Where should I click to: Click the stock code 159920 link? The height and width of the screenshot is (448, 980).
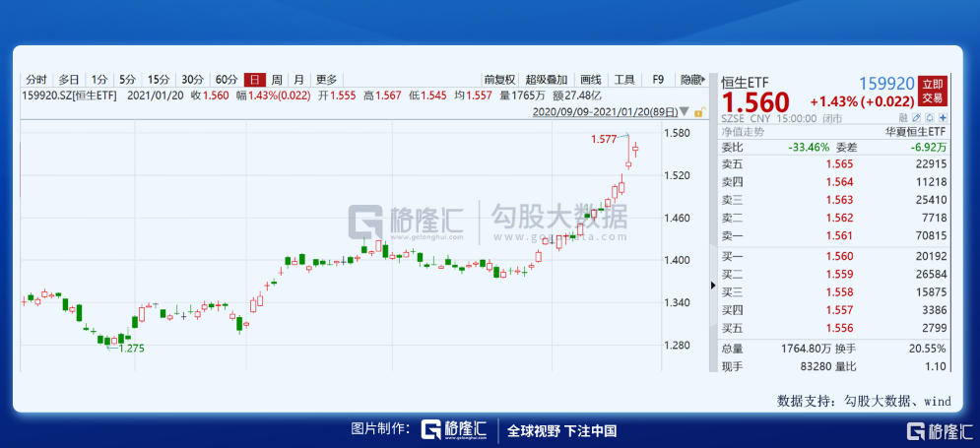click(886, 83)
